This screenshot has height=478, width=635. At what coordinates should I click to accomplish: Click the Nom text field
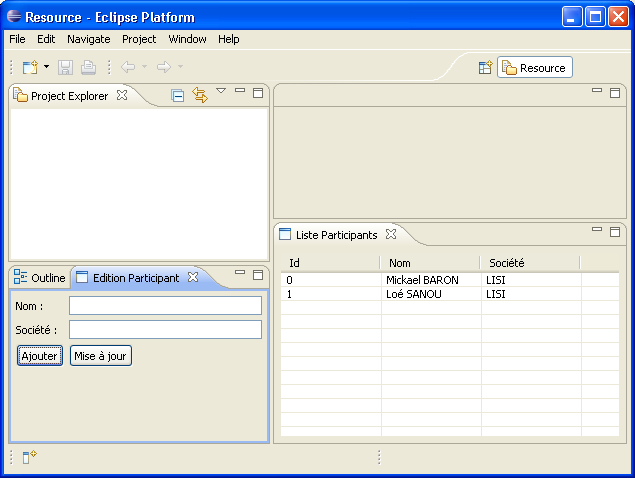pyautogui.click(x=165, y=306)
